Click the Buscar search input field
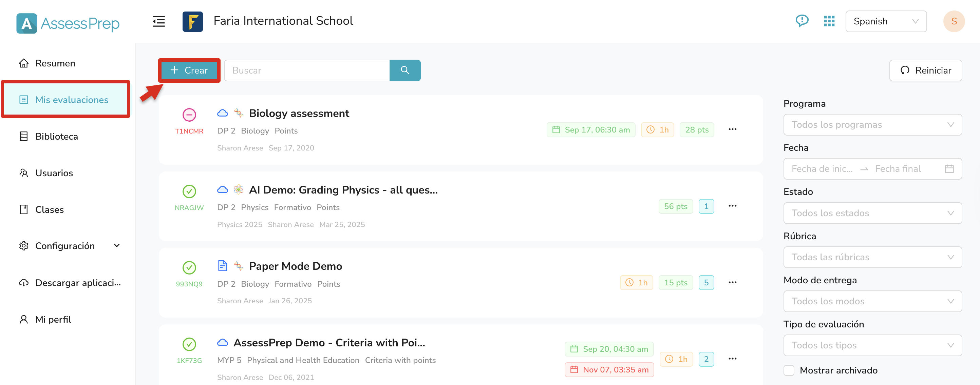This screenshot has width=980, height=385. pos(307,70)
